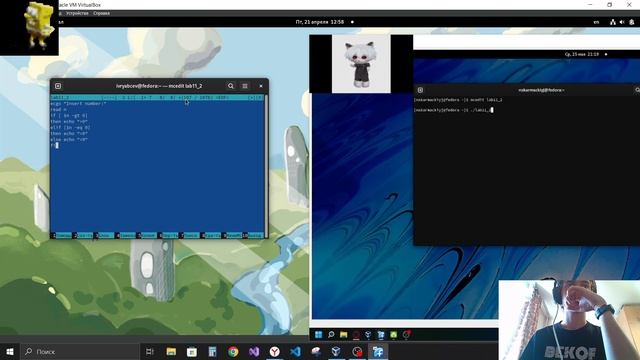640x360 pixels.
Task: Open the Windows Start button
Action: click(10, 351)
